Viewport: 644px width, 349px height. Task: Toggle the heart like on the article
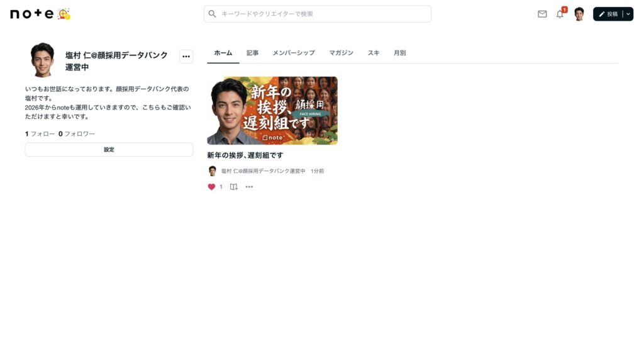[211, 187]
